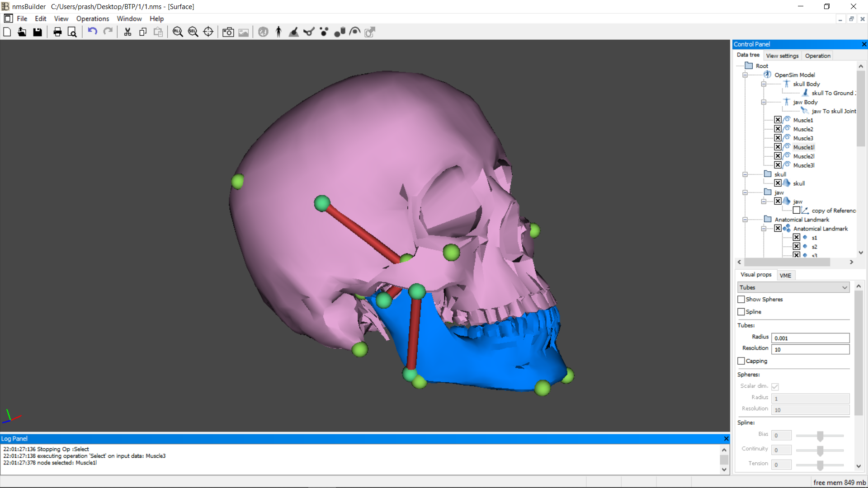
Task: Close the Control Panel
Action: tap(864, 44)
